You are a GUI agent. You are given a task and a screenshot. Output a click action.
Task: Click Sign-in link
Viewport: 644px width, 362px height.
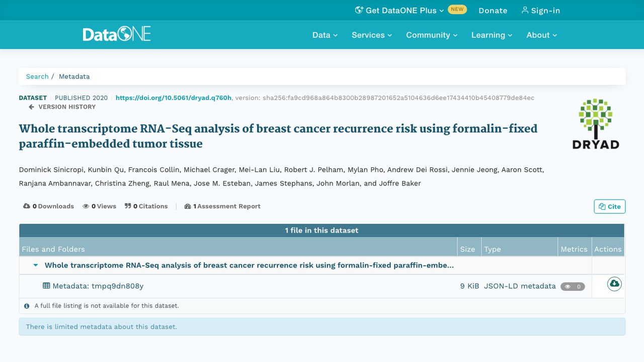(540, 10)
